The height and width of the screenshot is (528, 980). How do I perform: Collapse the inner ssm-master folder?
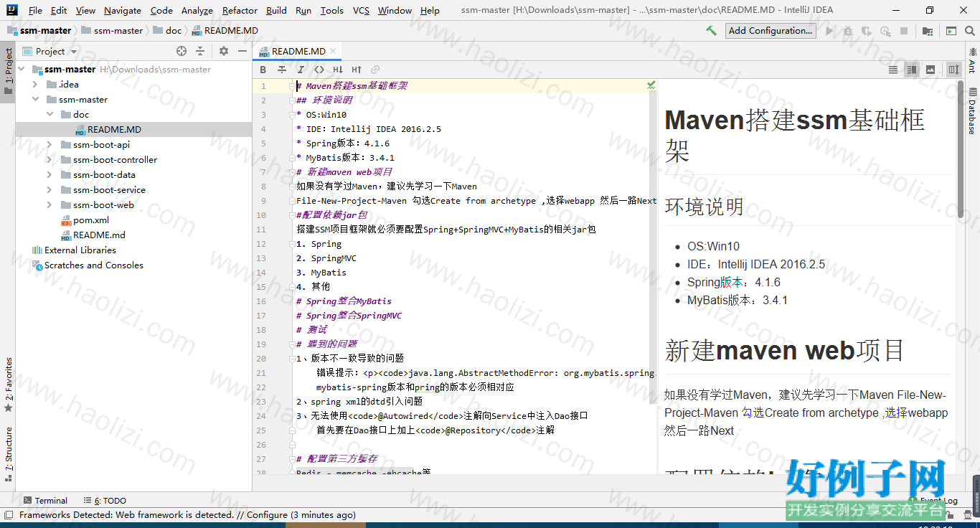(36, 100)
